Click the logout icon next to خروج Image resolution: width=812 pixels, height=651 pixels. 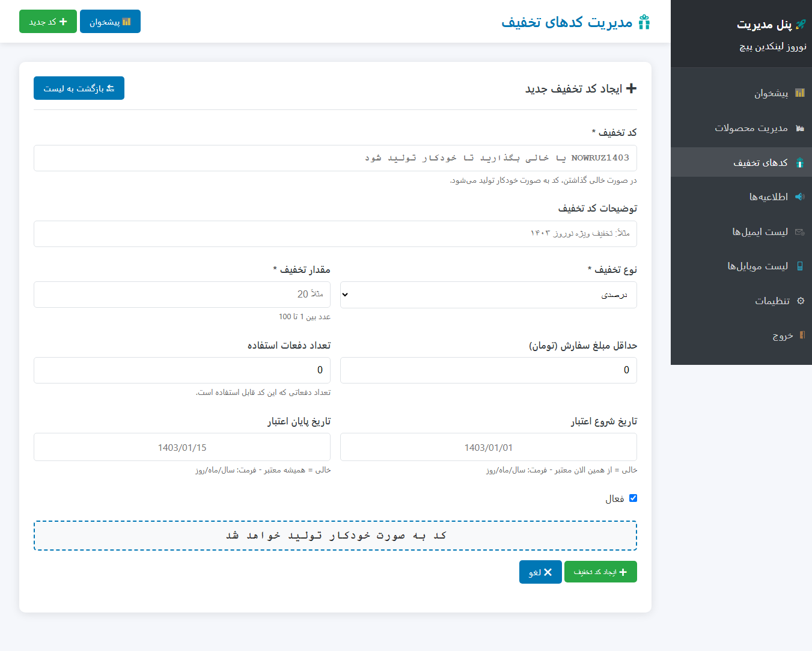[x=802, y=335]
